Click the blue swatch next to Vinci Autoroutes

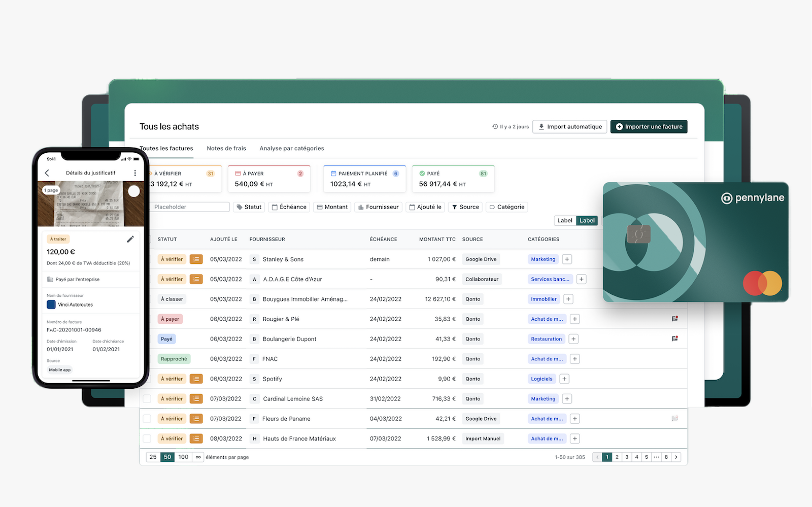[51, 305]
